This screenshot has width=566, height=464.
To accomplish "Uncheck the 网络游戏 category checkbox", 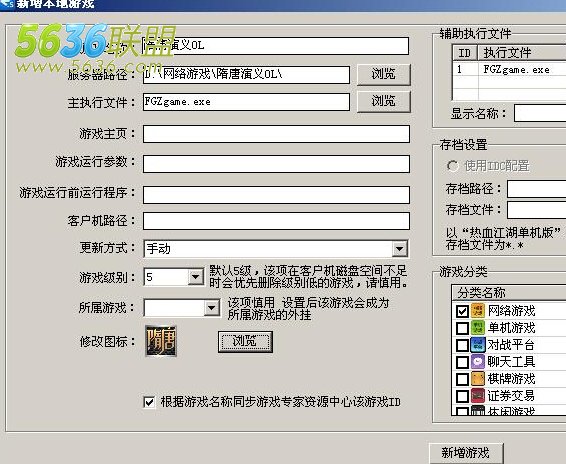I will tap(462, 311).
